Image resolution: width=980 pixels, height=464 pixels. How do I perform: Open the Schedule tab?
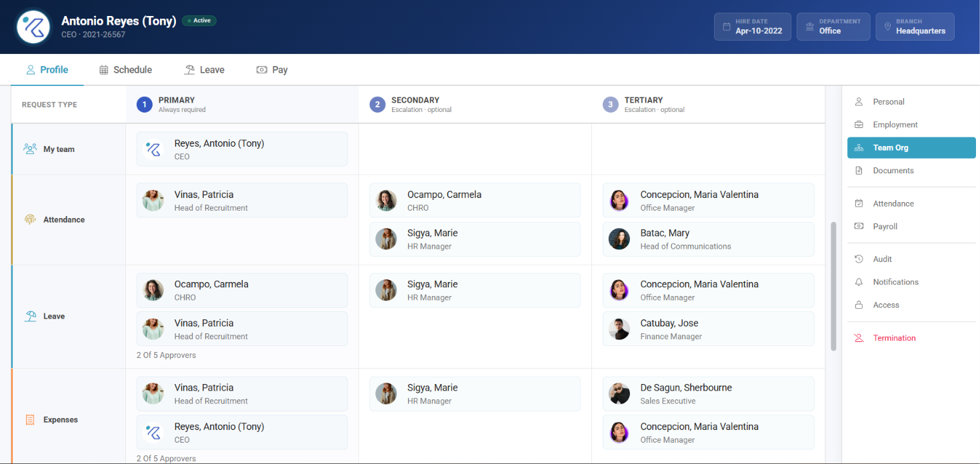[125, 69]
